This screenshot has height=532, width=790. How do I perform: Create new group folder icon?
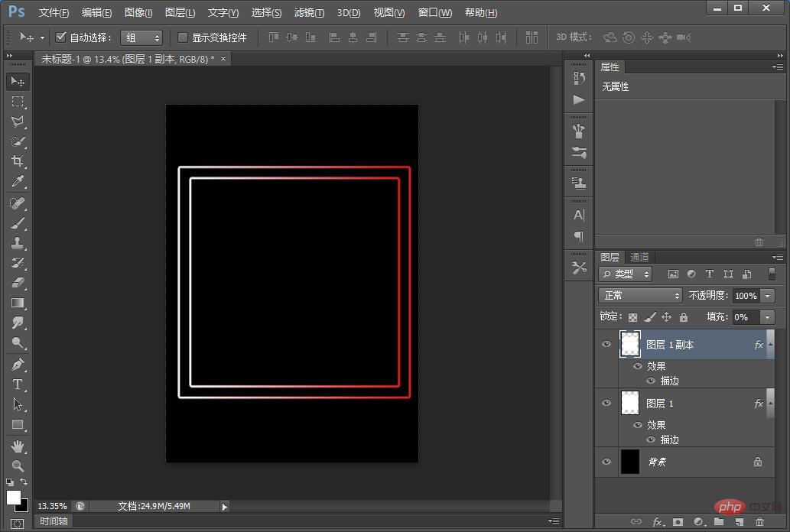(x=718, y=522)
